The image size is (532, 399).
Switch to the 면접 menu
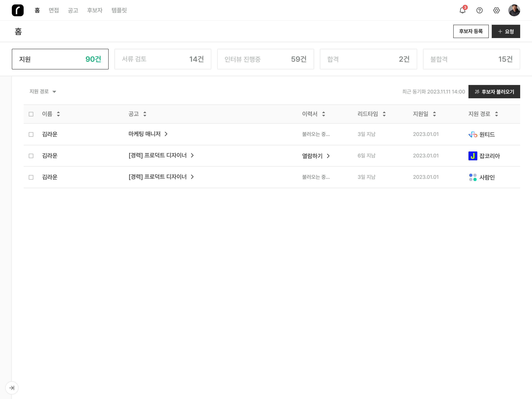[54, 10]
